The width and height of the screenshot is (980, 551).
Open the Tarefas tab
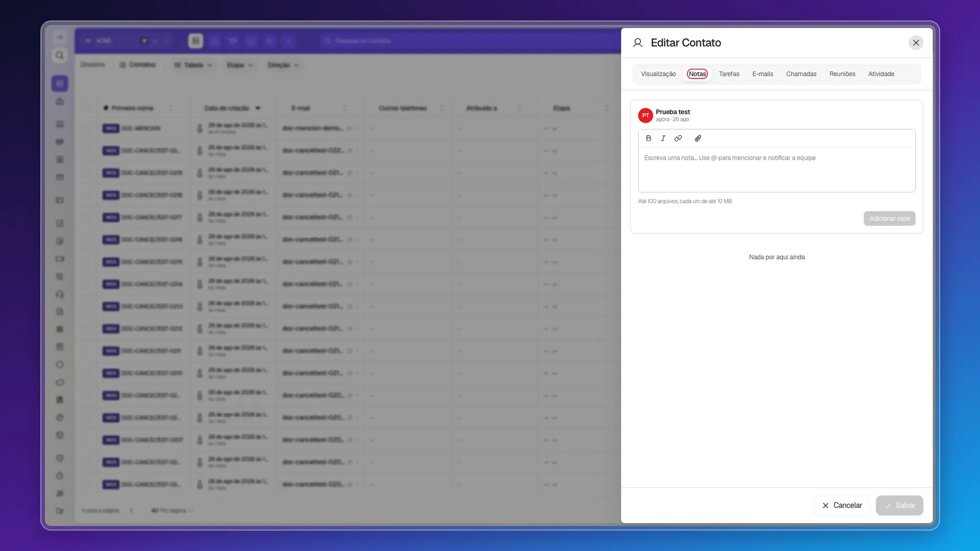click(x=729, y=74)
